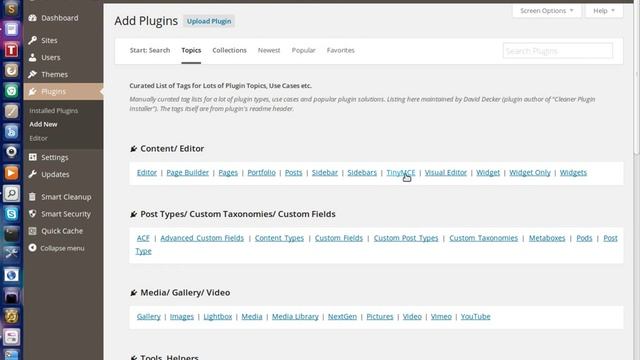This screenshot has height=360, width=640.
Task: Open the Dashboard menu icon
Action: (x=33, y=18)
